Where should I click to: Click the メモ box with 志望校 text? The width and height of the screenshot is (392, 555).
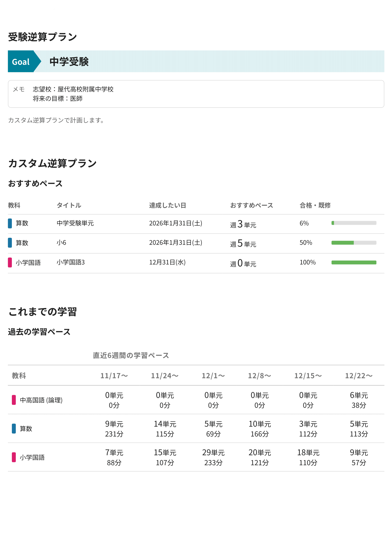pos(196,94)
